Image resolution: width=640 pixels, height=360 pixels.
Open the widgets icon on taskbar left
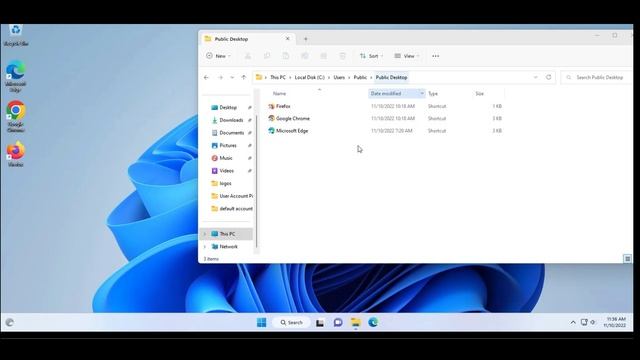click(10, 322)
